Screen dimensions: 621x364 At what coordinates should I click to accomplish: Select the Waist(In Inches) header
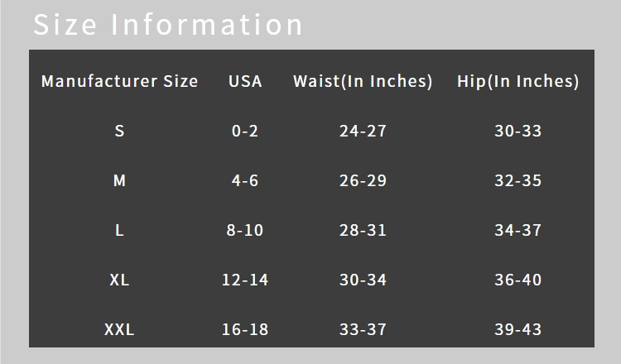point(363,81)
